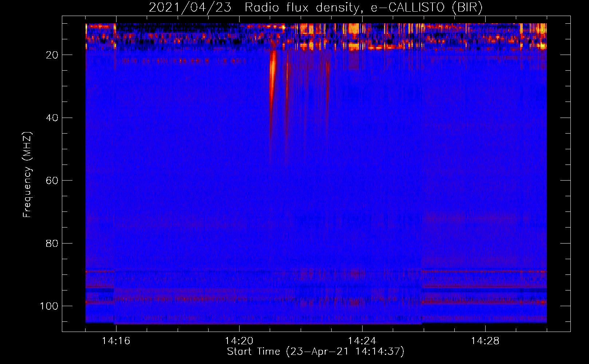Click the 40 MHz frequency tick label

(52, 118)
